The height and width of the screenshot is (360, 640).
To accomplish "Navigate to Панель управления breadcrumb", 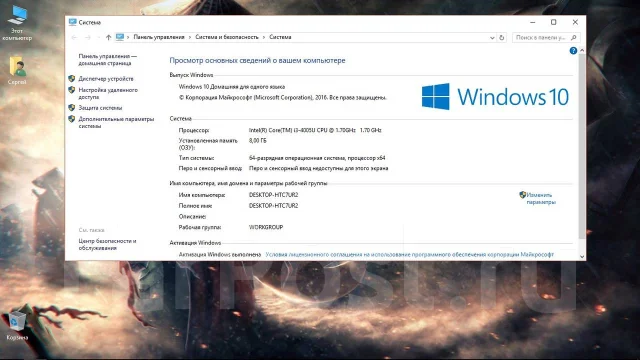I will pyautogui.click(x=159, y=37).
